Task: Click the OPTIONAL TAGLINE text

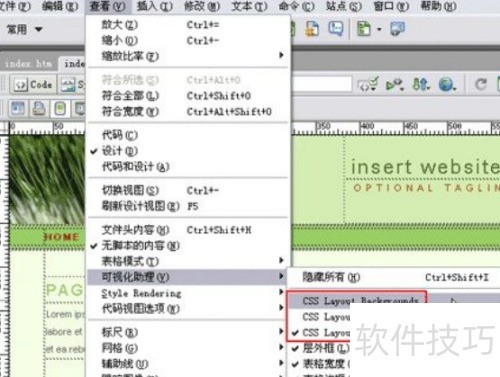Action: point(426,188)
